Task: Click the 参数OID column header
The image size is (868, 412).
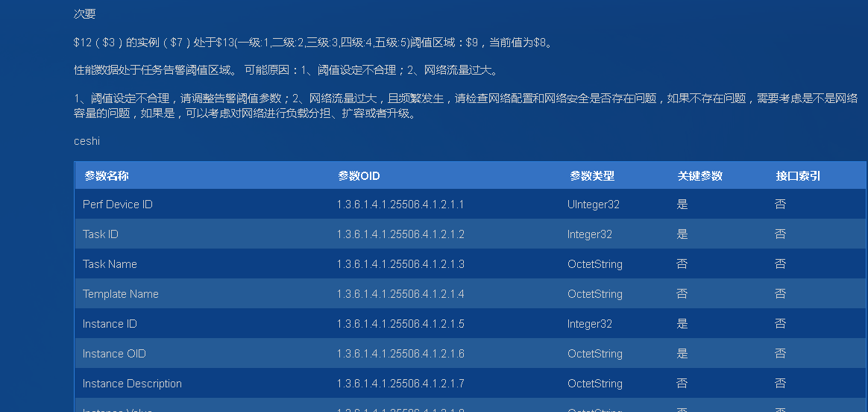Action: tap(359, 176)
